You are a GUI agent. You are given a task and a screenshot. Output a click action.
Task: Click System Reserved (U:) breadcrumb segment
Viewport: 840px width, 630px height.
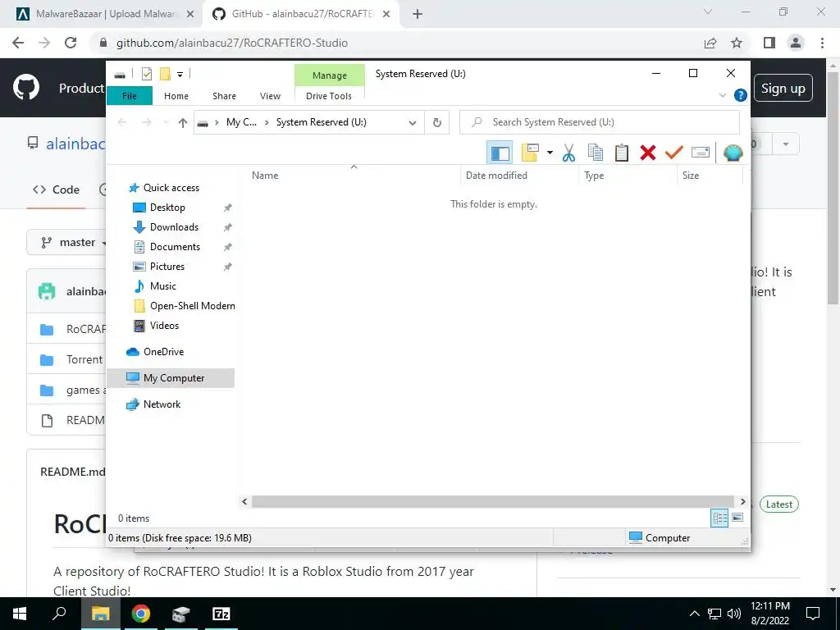[x=322, y=122]
